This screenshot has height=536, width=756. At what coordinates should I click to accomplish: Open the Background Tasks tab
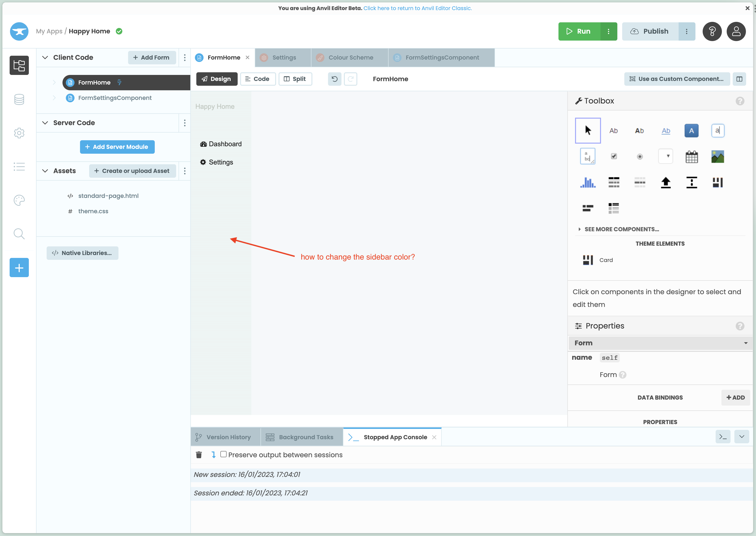point(302,437)
